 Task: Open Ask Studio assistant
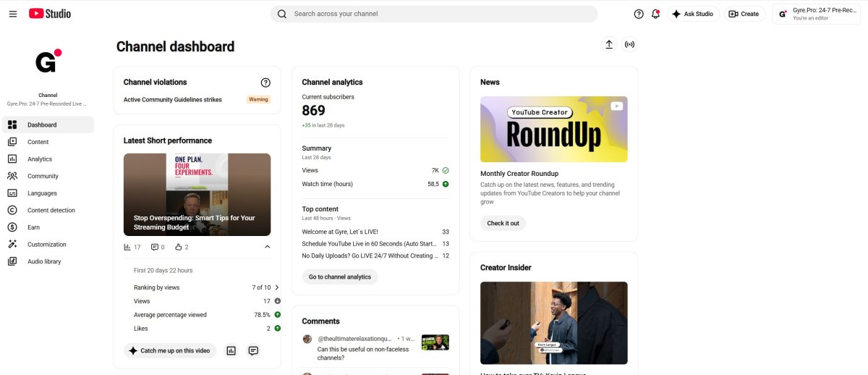693,14
